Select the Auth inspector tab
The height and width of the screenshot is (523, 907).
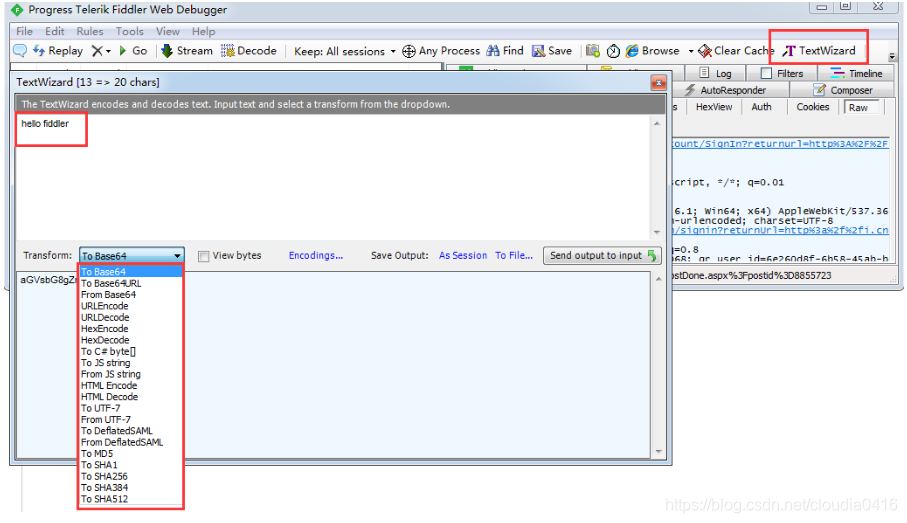click(x=761, y=107)
